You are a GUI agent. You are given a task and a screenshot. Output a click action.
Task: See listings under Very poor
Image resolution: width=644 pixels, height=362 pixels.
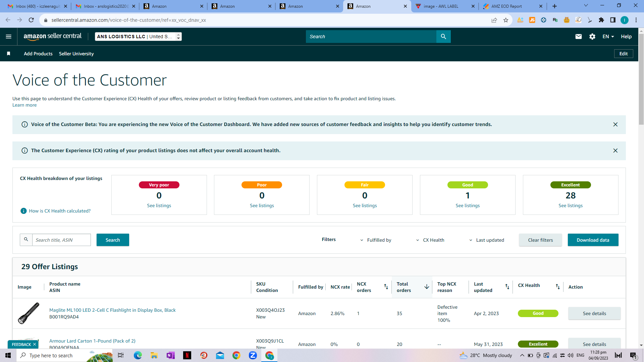[x=159, y=205]
